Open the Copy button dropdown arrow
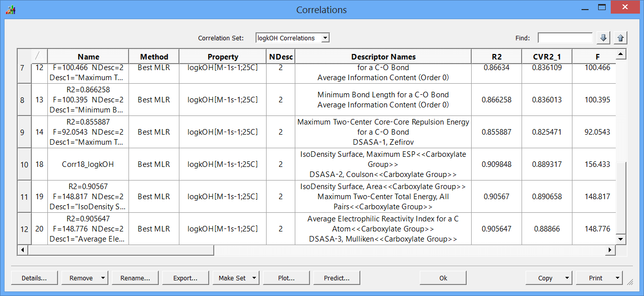644x296 pixels. (567, 278)
